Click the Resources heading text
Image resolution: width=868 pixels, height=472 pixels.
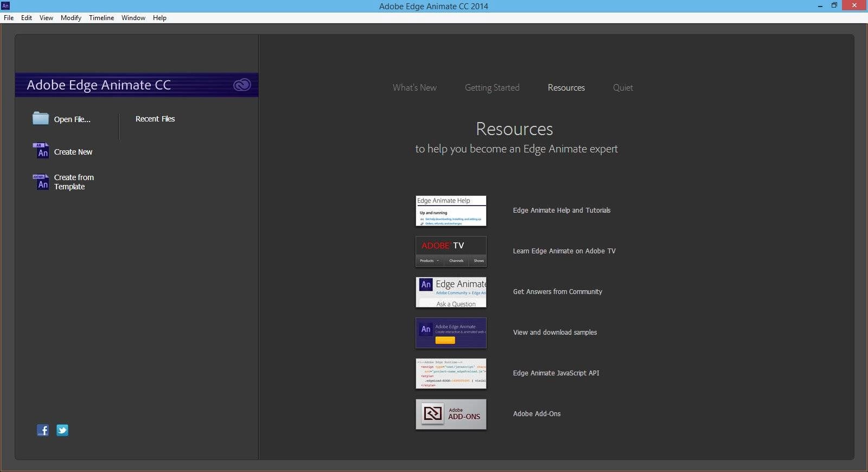click(x=514, y=129)
